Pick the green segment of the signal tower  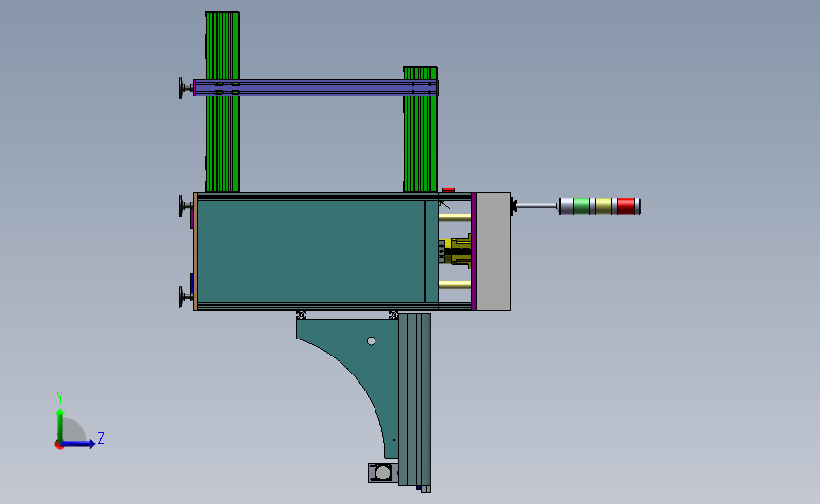(x=582, y=206)
